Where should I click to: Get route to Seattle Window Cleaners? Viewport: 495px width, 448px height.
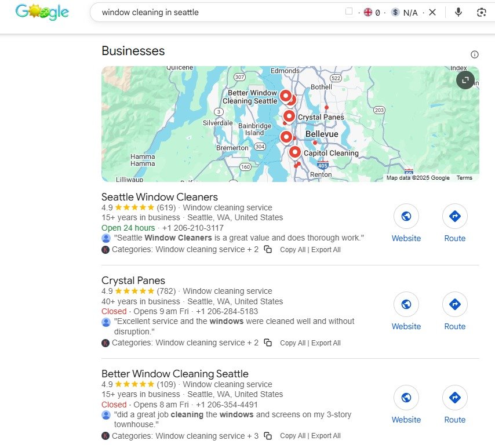point(454,216)
